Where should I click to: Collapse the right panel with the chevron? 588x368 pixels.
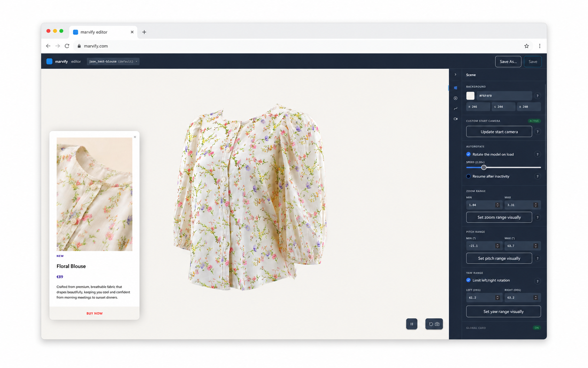(x=455, y=75)
